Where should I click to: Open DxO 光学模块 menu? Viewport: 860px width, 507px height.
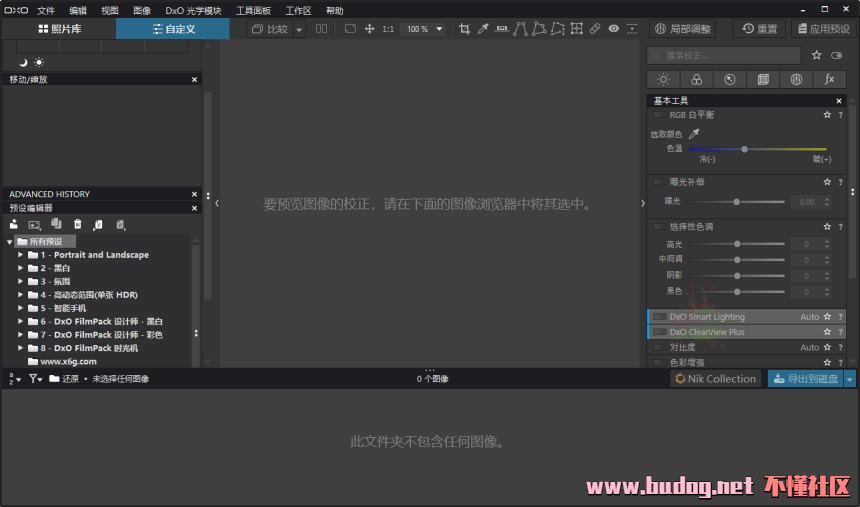click(194, 10)
